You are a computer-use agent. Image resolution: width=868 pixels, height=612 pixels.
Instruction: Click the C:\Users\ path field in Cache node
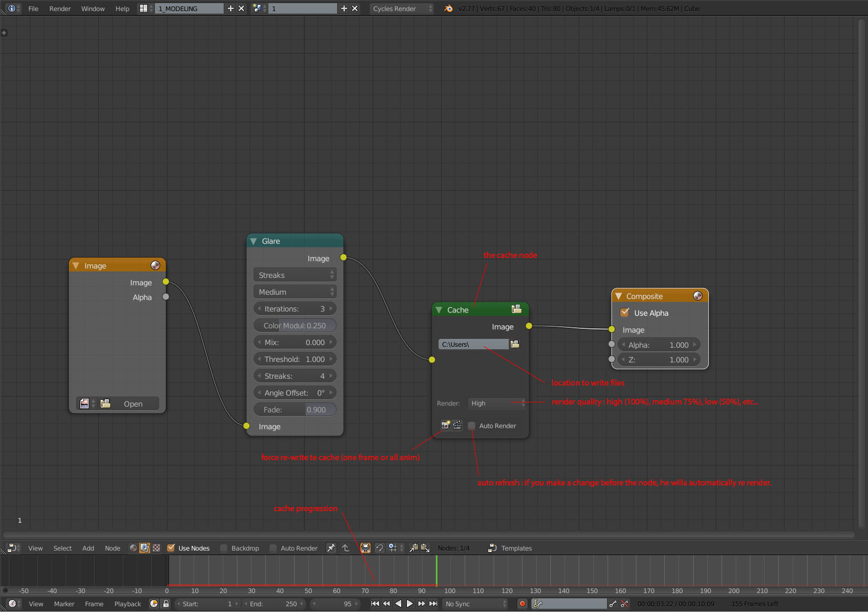(474, 344)
